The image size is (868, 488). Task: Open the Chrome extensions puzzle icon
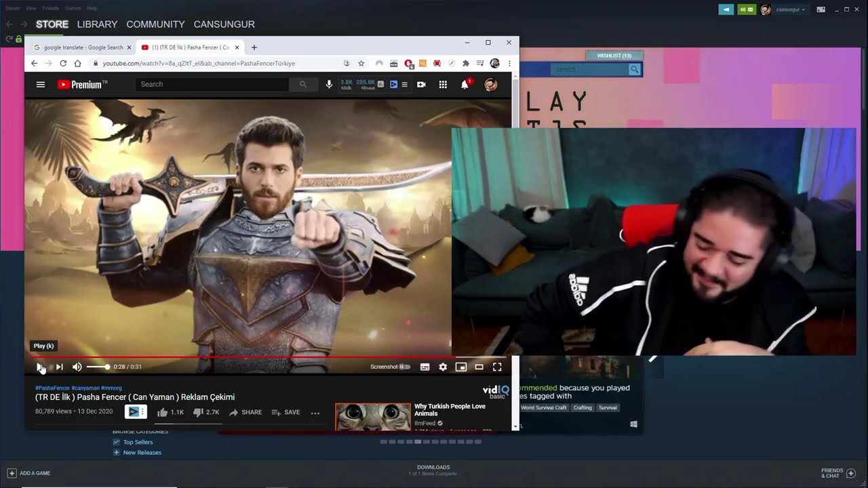(466, 63)
